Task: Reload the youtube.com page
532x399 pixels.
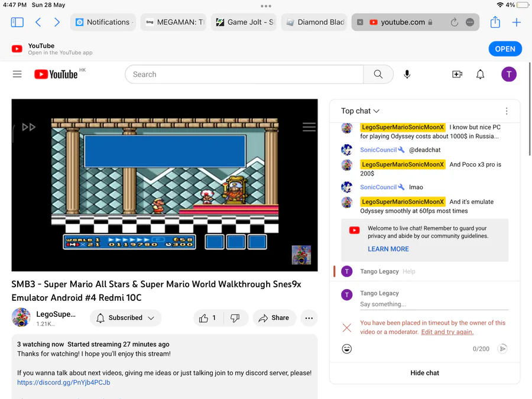Action: 455,22
